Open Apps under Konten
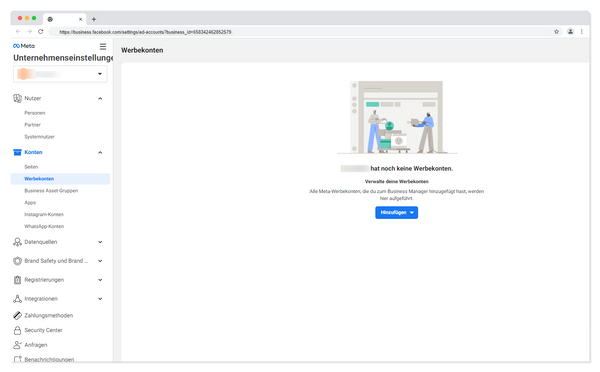Screen dimensions: 600x372 (x=30, y=202)
